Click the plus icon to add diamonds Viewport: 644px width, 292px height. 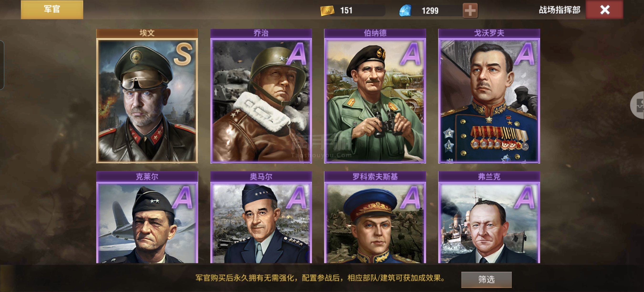pyautogui.click(x=470, y=10)
